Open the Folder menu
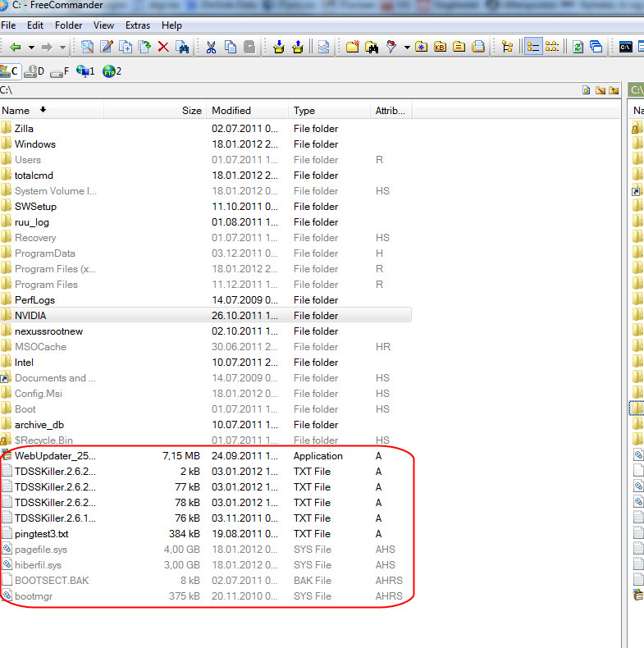 point(68,25)
